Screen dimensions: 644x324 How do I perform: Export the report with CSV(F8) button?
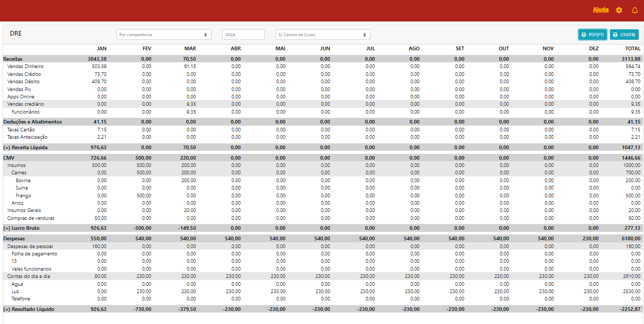(x=624, y=35)
